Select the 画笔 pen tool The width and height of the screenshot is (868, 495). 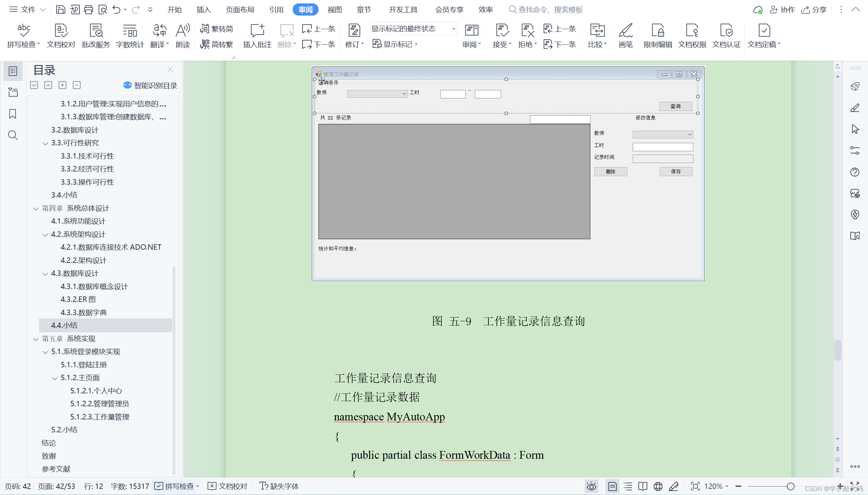tap(625, 35)
